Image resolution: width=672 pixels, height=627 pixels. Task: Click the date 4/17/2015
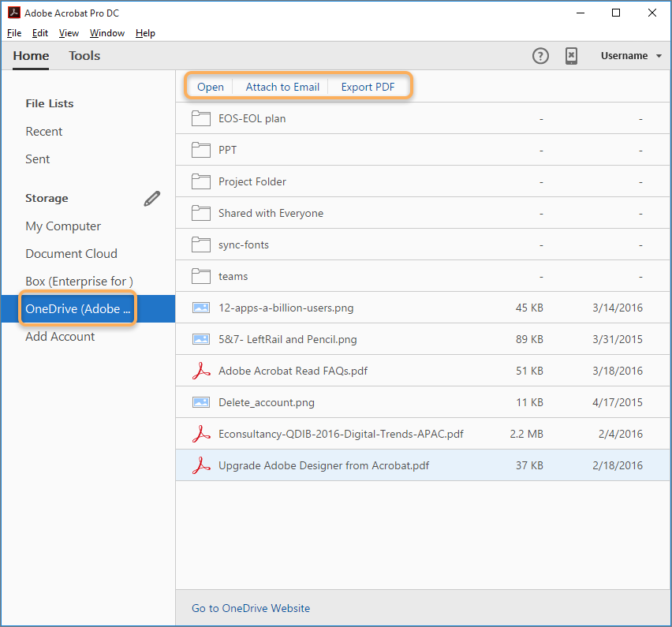pyautogui.click(x=618, y=402)
